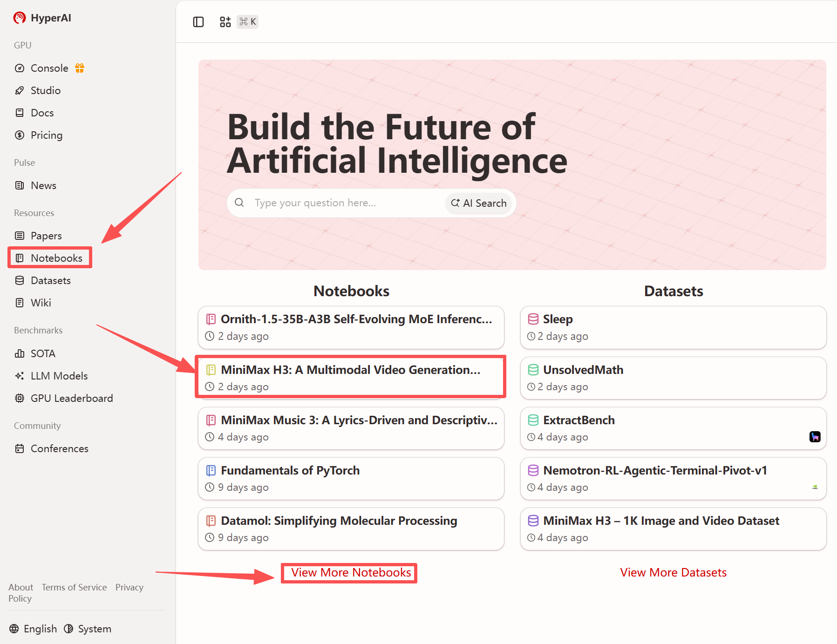Click the SOTA bar chart icon
Viewport: 837px width, 644px height.
point(20,354)
